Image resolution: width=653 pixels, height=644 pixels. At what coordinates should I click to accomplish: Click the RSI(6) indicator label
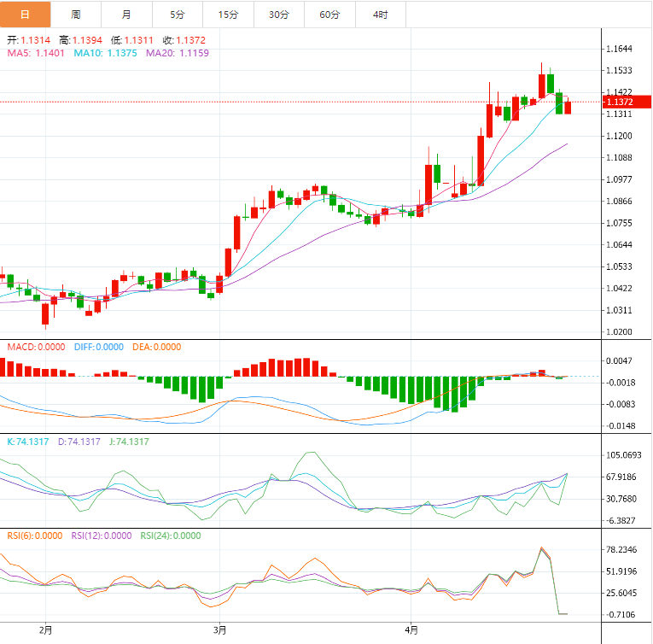pyautogui.click(x=35, y=536)
